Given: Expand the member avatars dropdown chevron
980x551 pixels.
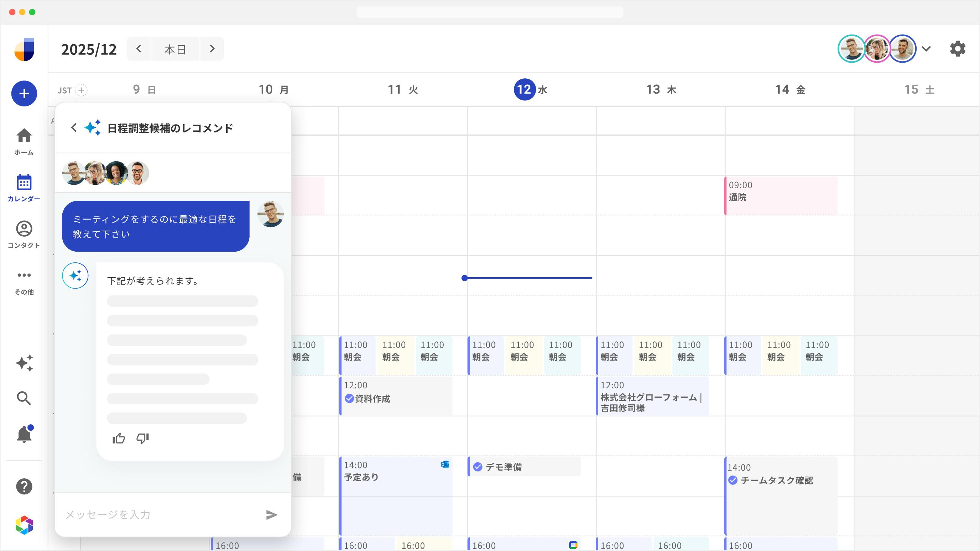Looking at the screenshot, I should (926, 49).
